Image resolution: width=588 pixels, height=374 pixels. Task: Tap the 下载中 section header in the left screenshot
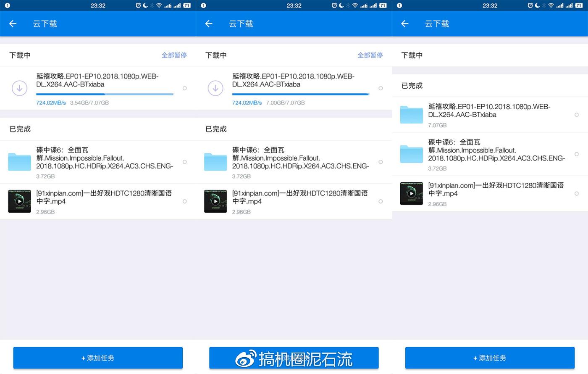tap(20, 55)
